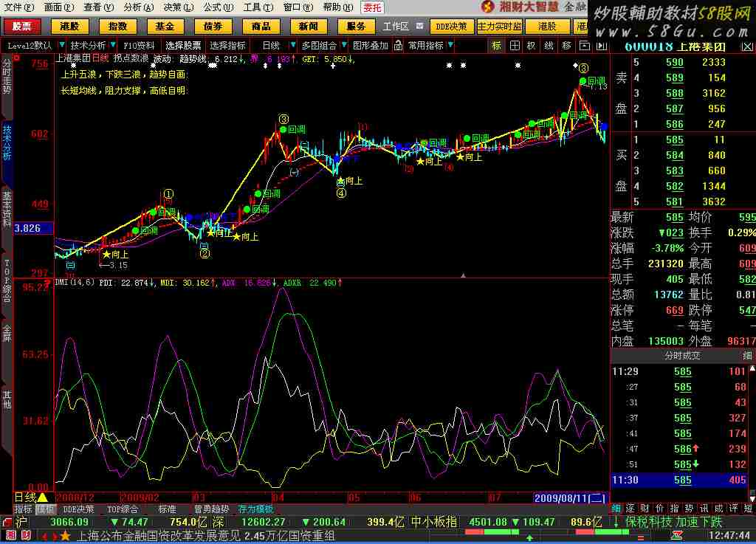Expand the 多图组合 dropdown

[x=344, y=45]
